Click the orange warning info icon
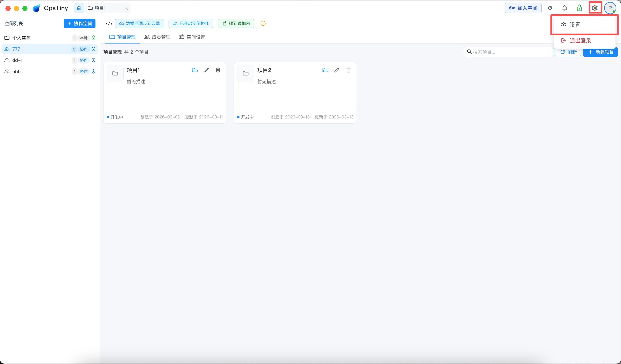621x364 pixels. click(x=263, y=23)
